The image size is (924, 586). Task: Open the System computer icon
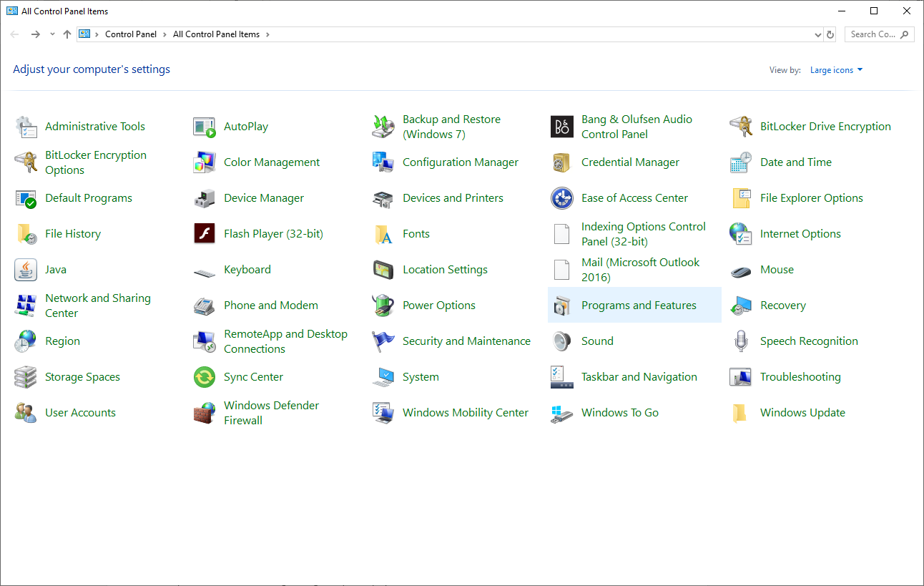tap(383, 377)
